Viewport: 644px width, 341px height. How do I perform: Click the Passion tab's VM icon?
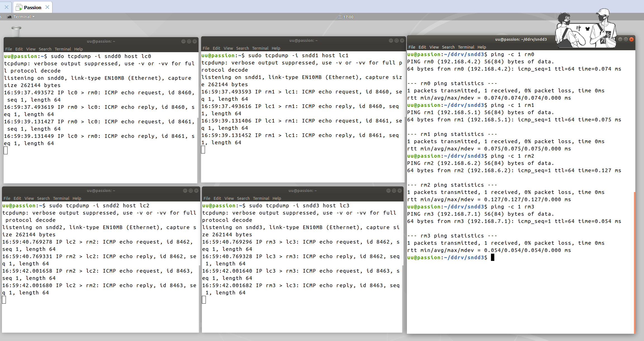(x=19, y=7)
